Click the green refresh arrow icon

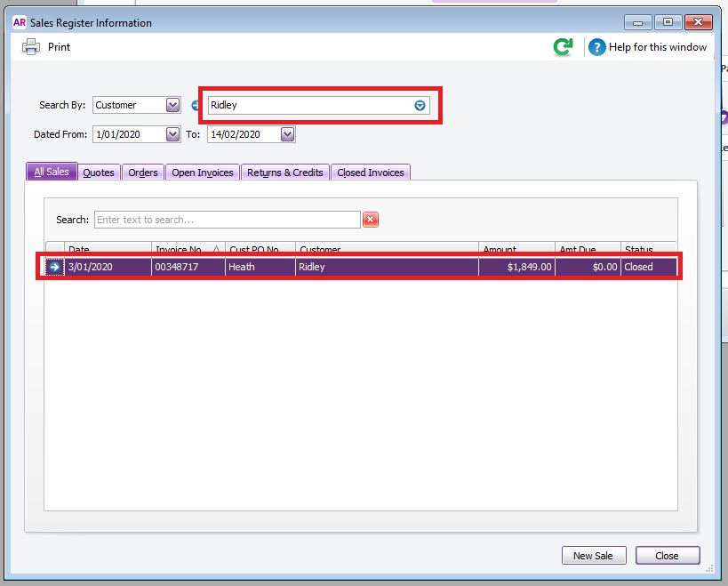click(563, 47)
